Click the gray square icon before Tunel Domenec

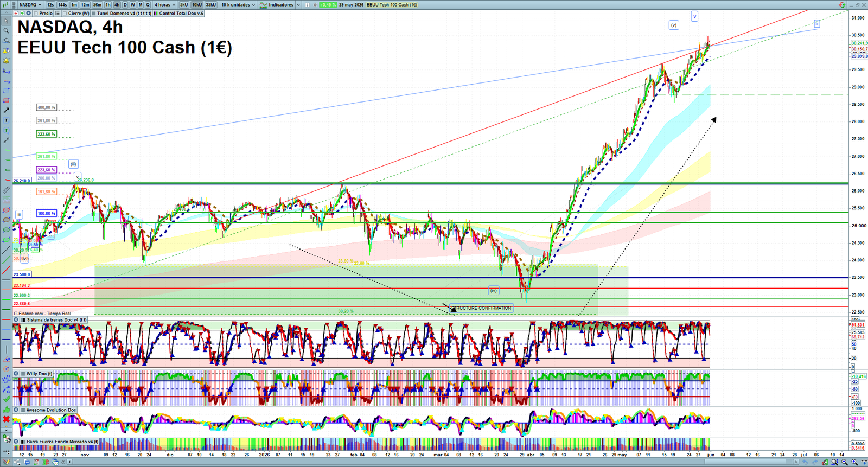coord(93,13)
